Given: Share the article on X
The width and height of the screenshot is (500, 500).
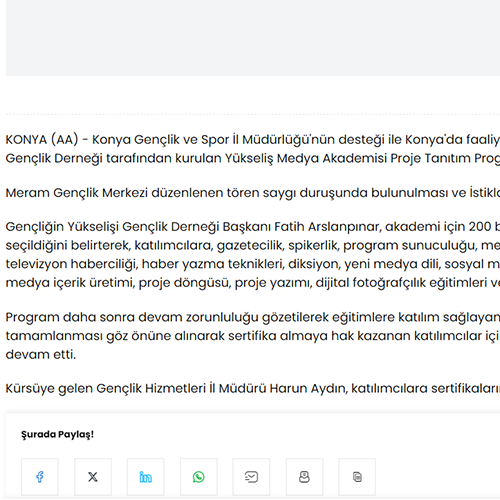Looking at the screenshot, I should coord(93,477).
